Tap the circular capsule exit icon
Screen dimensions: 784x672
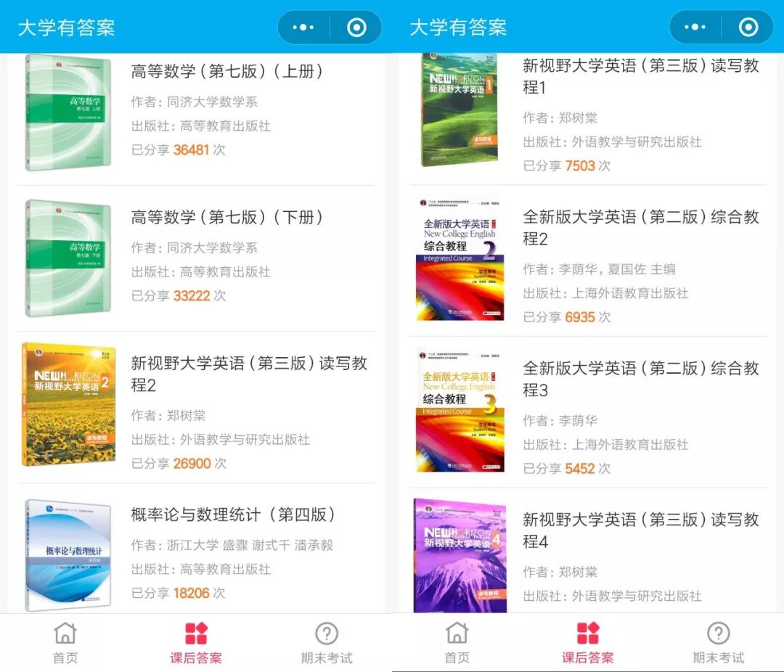pyautogui.click(x=355, y=25)
